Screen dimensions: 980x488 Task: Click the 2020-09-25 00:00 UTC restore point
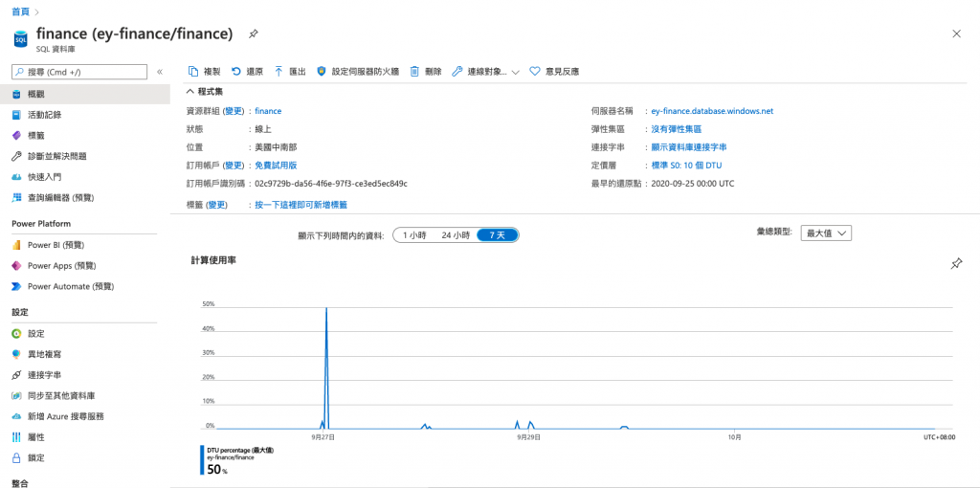click(x=693, y=184)
